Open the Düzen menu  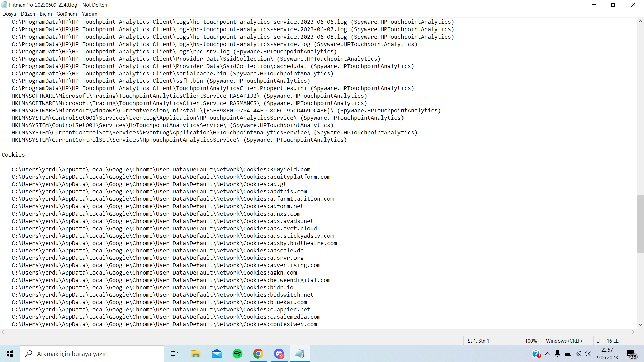pos(28,14)
